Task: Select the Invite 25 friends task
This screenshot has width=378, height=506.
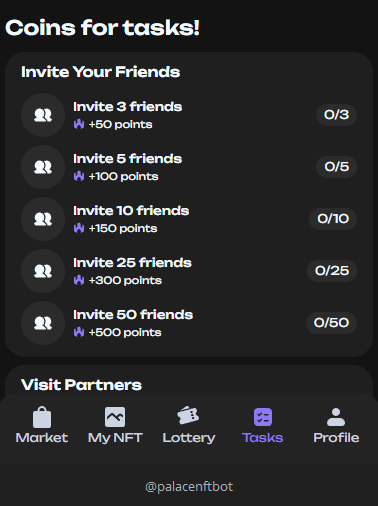Action: pos(189,271)
